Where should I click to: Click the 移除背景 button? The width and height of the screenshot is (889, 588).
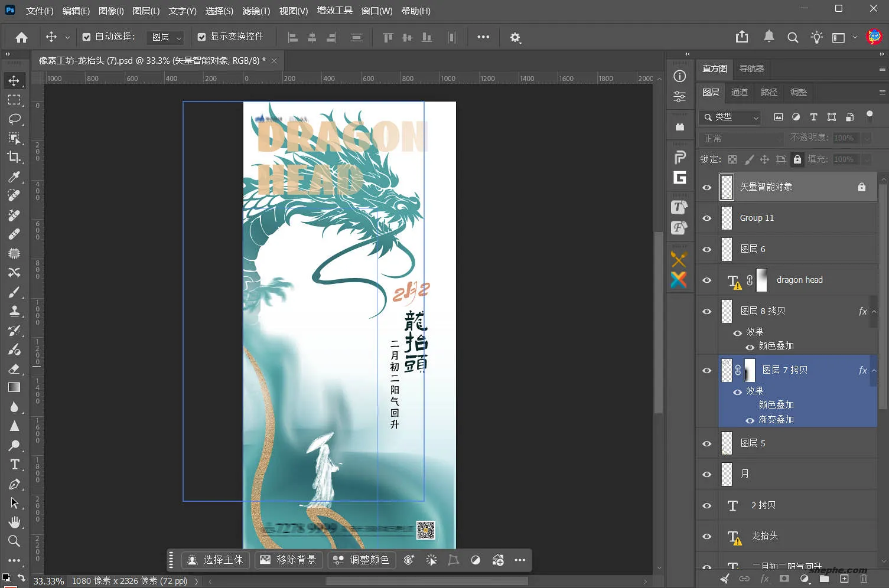point(289,560)
